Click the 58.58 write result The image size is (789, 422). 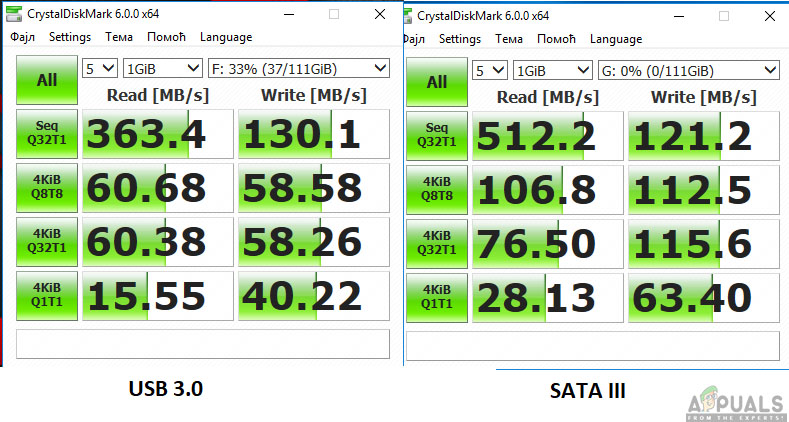(314, 188)
